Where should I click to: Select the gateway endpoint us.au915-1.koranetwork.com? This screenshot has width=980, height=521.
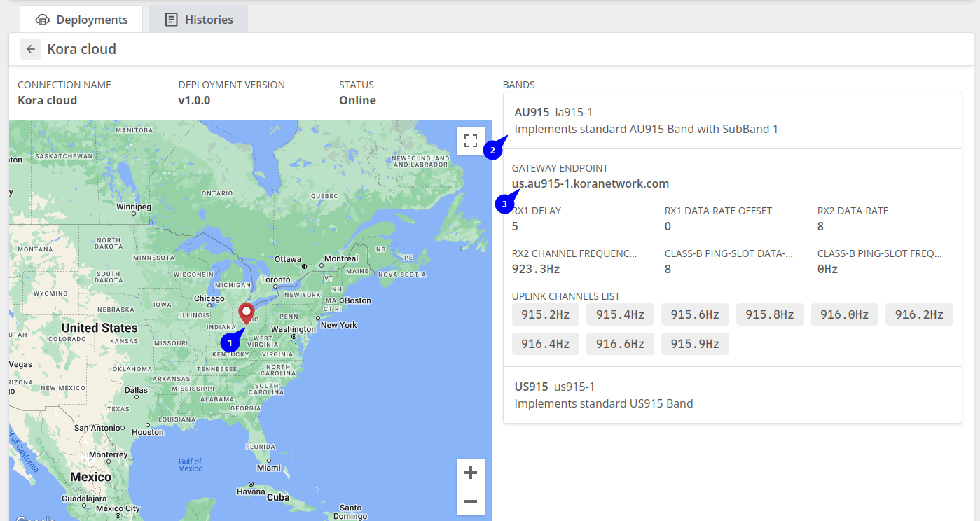coord(591,184)
